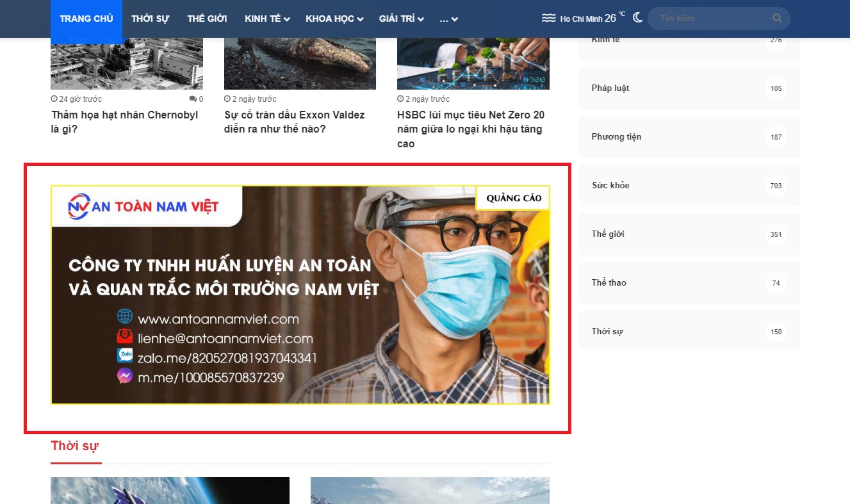Click the red email icon in the ad

pos(124,336)
